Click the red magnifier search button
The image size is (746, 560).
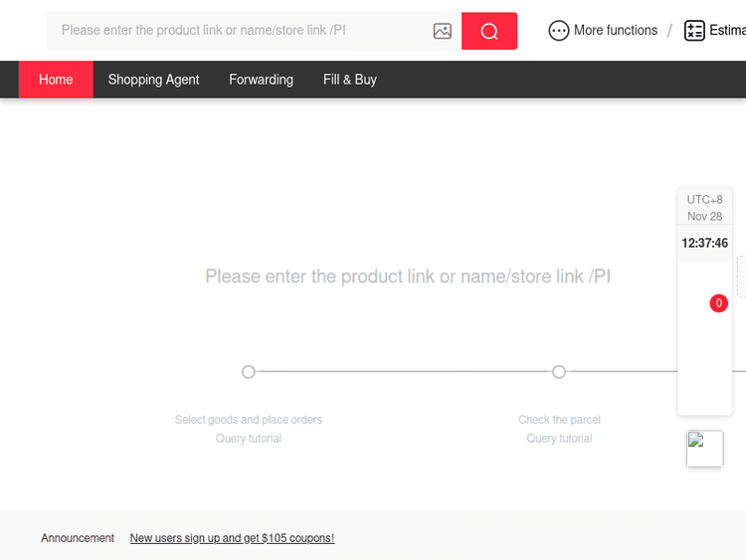[488, 31]
